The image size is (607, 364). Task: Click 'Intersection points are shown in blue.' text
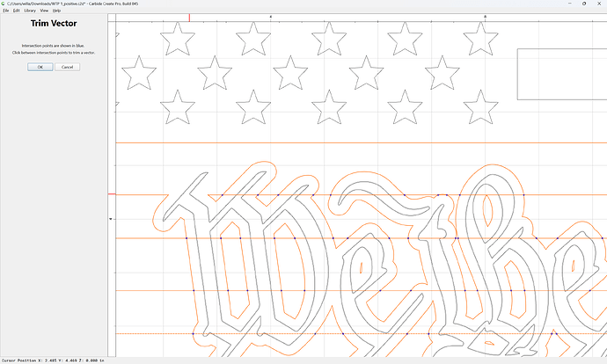(53, 46)
